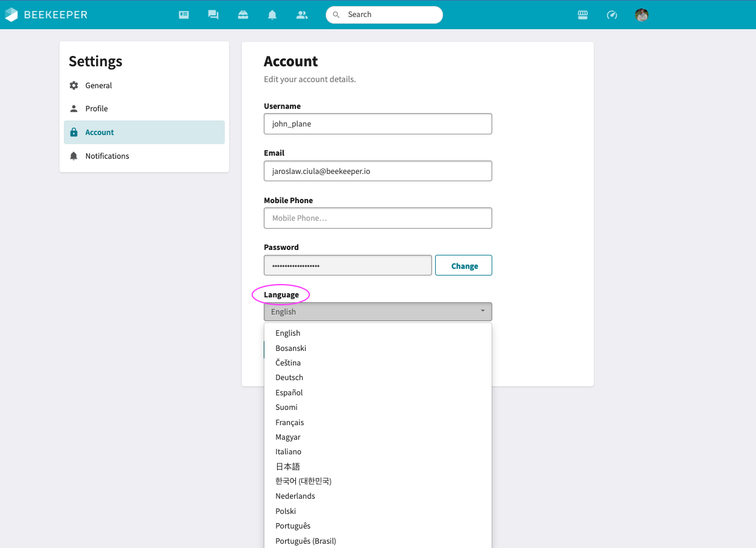Switch to Notifications settings
This screenshot has height=548, width=756.
[x=107, y=156]
